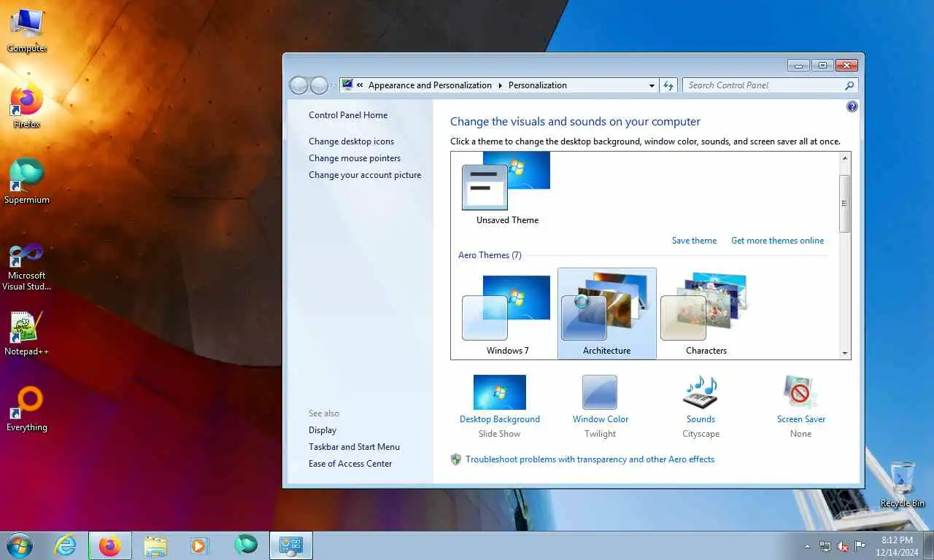Expand arrow between Appearance and Personalization

501,85
